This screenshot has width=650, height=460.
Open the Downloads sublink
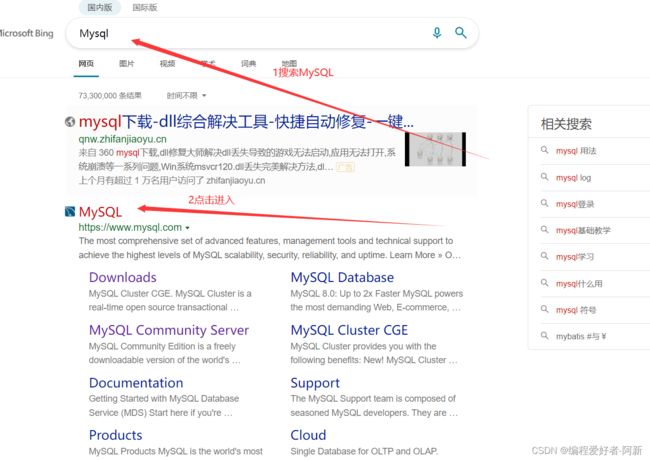(123, 277)
